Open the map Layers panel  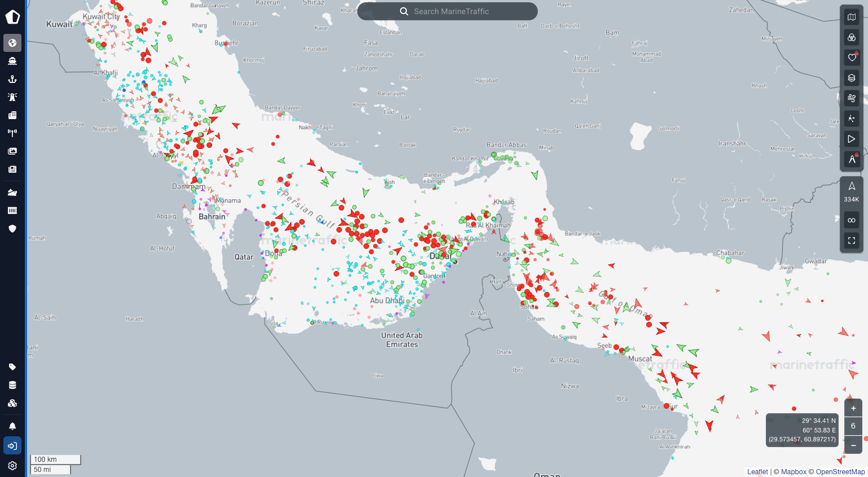[x=852, y=78]
